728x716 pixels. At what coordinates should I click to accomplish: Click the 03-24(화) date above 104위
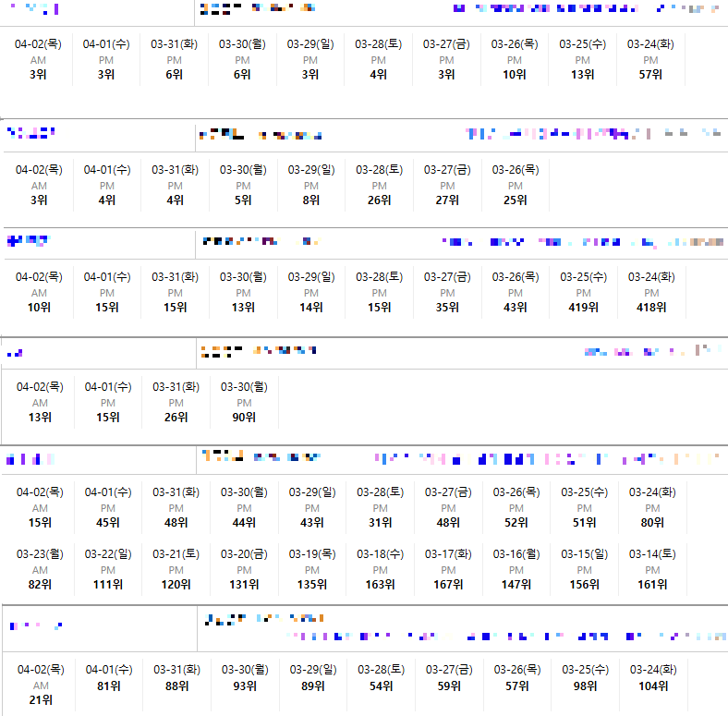653,670
